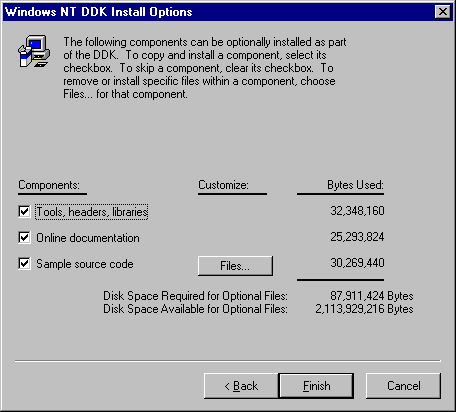
Task: Disable the Sample source code checkbox
Action: pos(24,264)
